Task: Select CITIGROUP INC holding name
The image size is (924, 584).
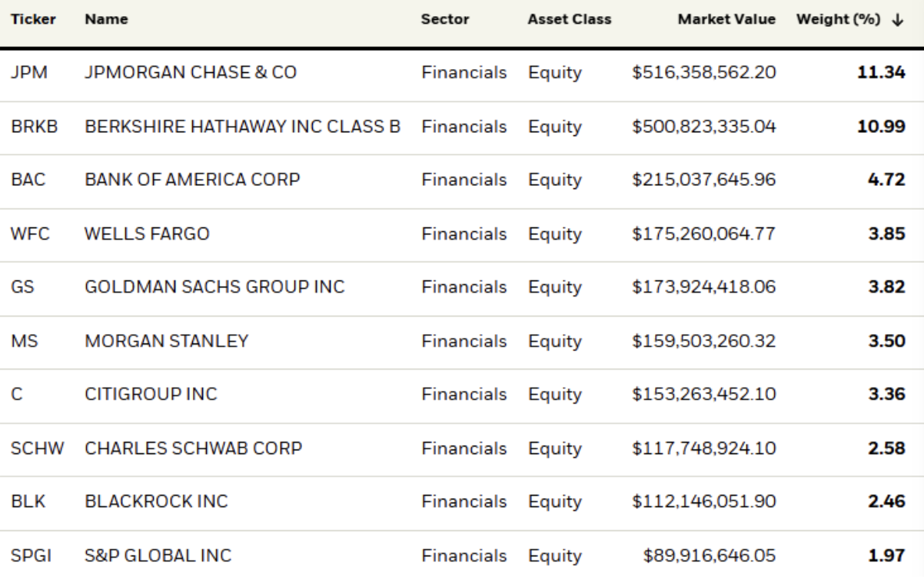Action: click(x=150, y=394)
